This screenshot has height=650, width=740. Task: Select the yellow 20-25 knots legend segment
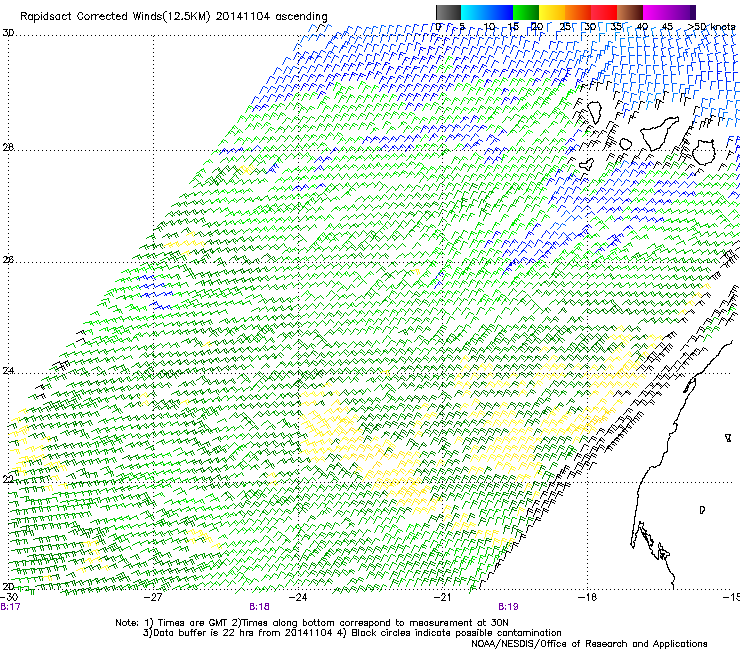coord(552,12)
